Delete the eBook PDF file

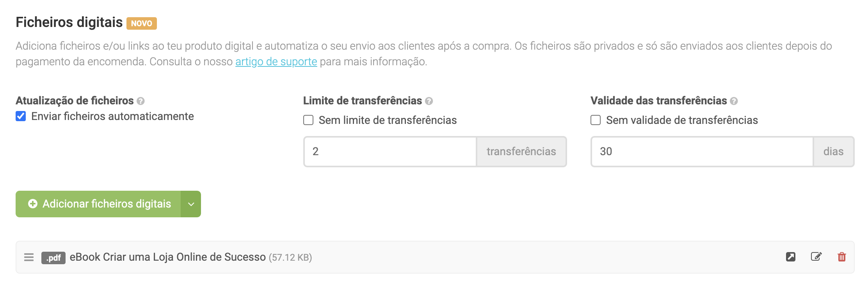(x=842, y=257)
